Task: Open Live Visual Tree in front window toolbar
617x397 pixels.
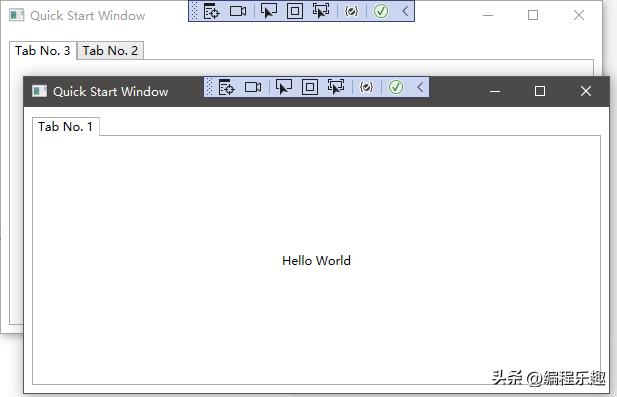Action: [x=227, y=87]
